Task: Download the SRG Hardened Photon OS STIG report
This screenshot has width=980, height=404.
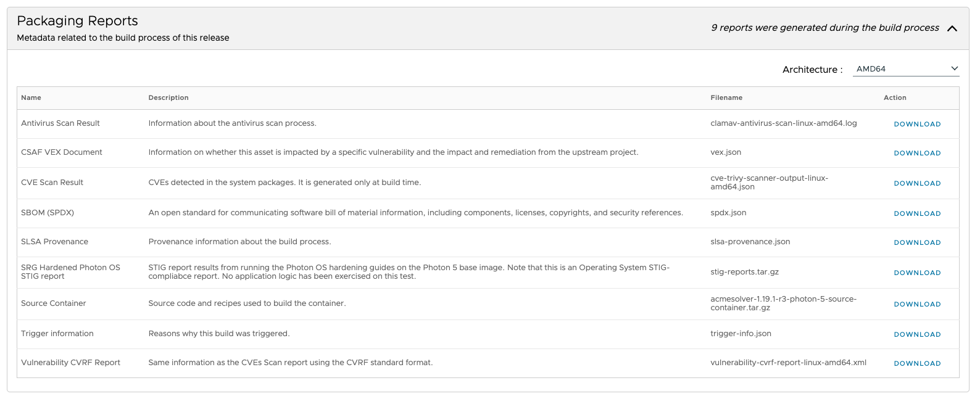Action: (917, 273)
